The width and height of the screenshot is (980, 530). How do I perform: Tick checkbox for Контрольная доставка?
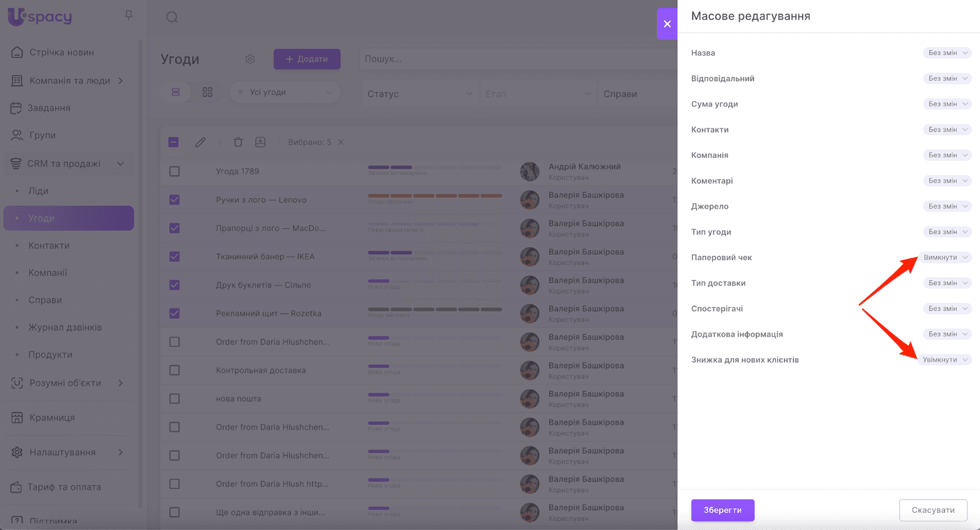(x=175, y=370)
